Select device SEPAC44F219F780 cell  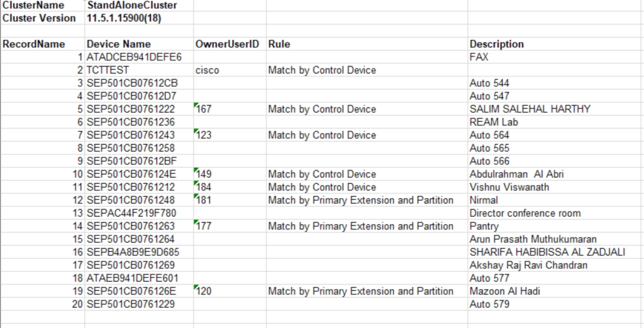[131, 213]
